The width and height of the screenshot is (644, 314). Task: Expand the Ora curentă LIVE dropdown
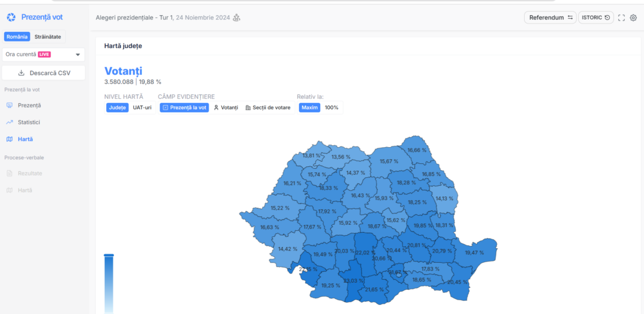78,55
